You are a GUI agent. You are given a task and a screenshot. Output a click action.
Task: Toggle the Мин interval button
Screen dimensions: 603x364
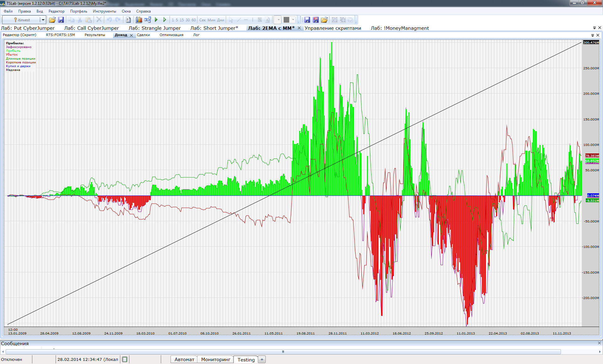point(211,20)
